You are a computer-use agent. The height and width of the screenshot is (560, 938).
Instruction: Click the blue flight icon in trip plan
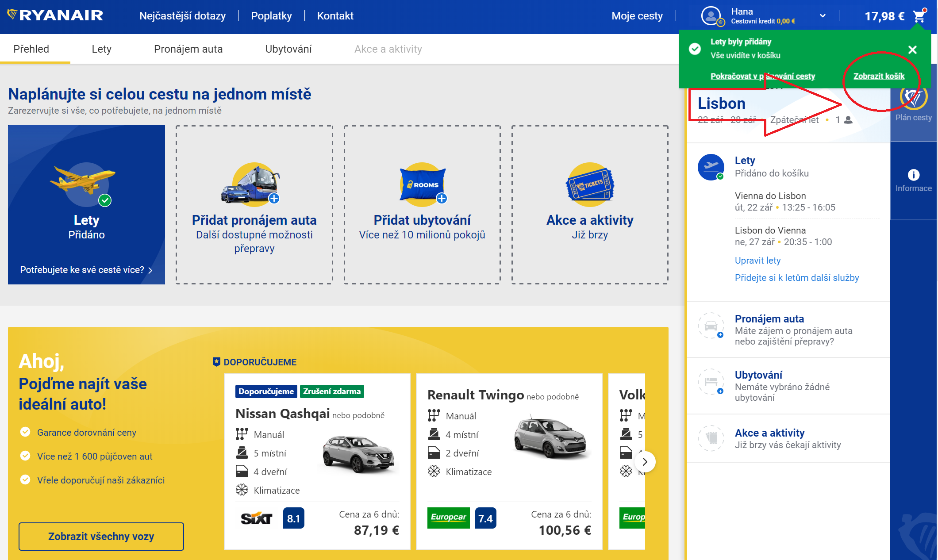[x=711, y=167]
